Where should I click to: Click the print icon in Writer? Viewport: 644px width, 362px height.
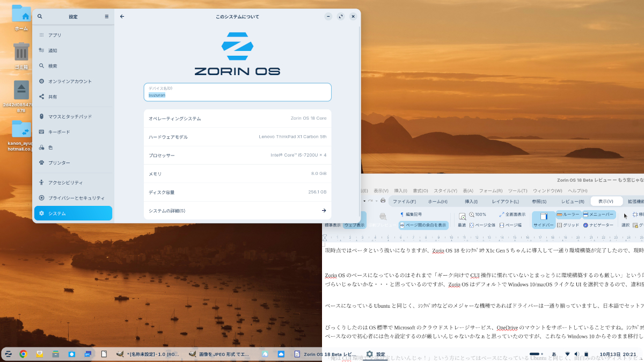coord(383,201)
